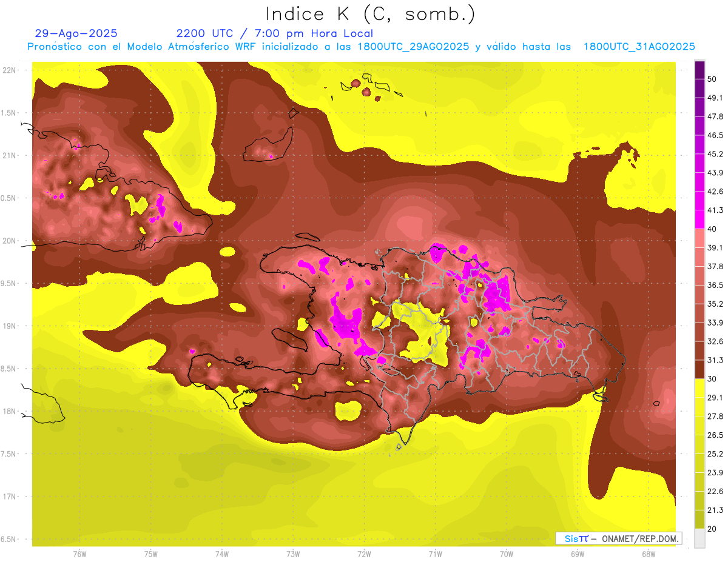The image size is (728, 562).
Task: Click the longitude axis label "72W"
Action: pyautogui.click(x=364, y=554)
